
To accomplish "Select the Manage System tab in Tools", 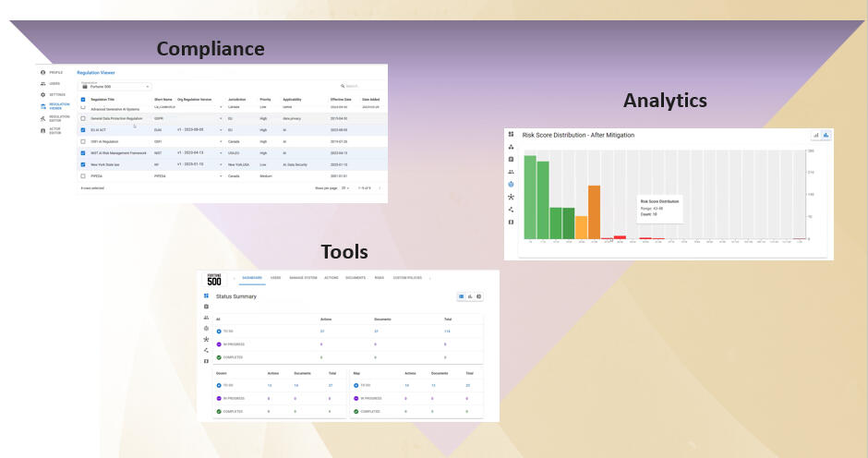I will pos(304,278).
